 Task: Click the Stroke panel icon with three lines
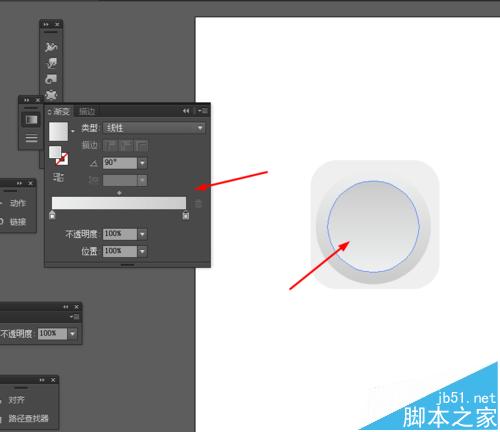tap(31, 138)
